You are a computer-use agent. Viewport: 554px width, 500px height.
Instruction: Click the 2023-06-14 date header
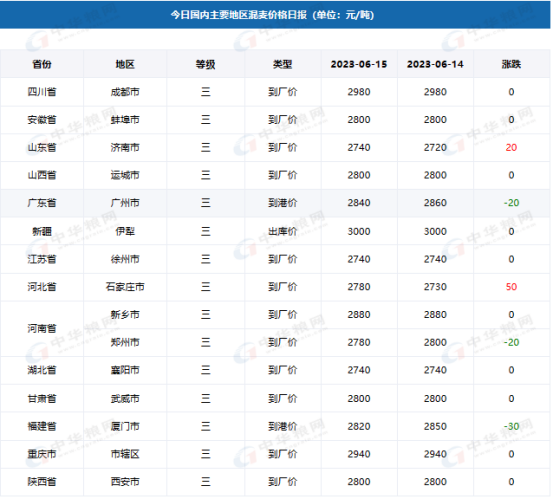(435, 64)
